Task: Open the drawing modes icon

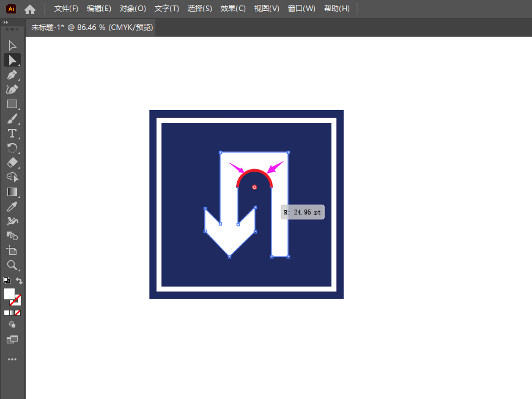Action: coord(12,324)
